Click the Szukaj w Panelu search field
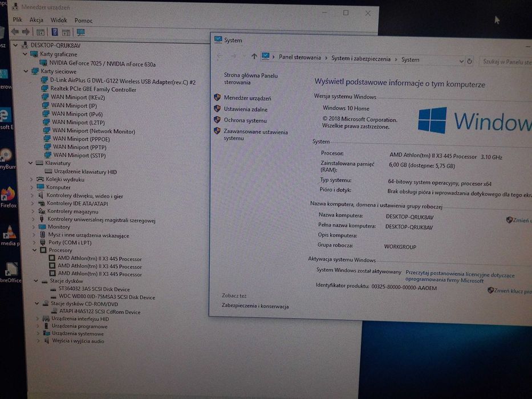 click(x=506, y=62)
